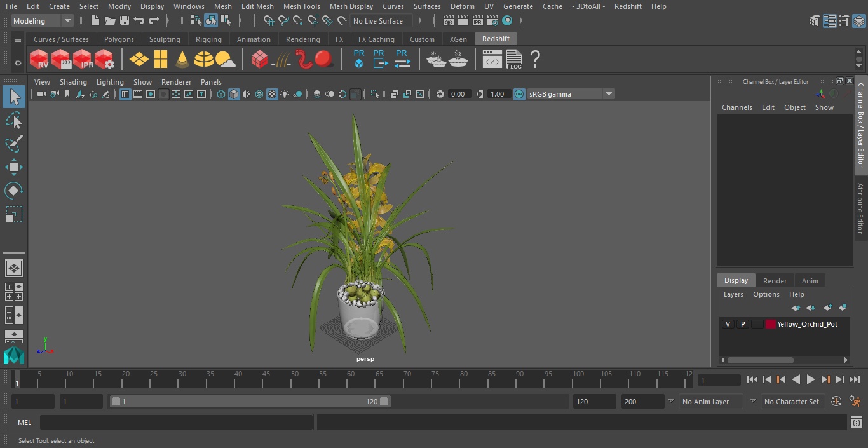Click the open scene folder icon
The height and width of the screenshot is (448, 868).
click(109, 21)
